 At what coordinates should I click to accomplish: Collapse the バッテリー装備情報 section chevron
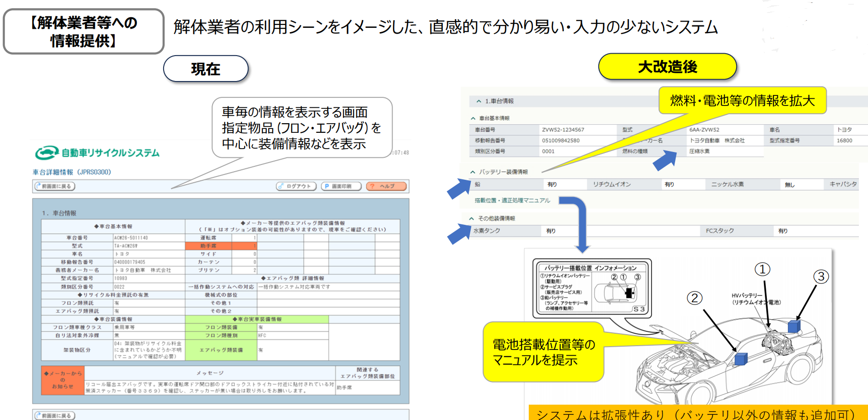[473, 172]
